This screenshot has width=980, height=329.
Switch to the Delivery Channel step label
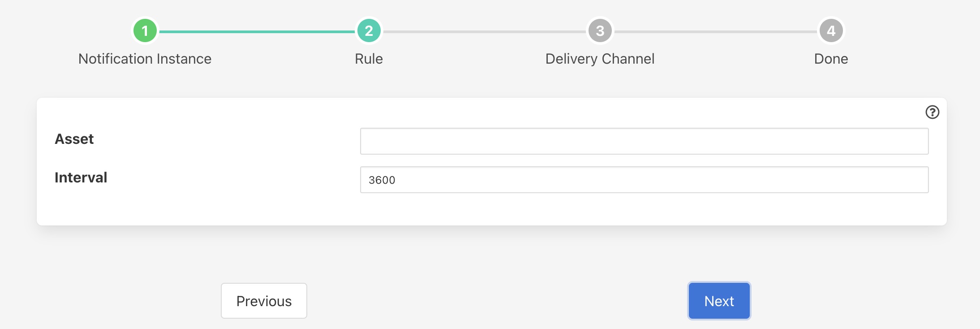(600, 59)
